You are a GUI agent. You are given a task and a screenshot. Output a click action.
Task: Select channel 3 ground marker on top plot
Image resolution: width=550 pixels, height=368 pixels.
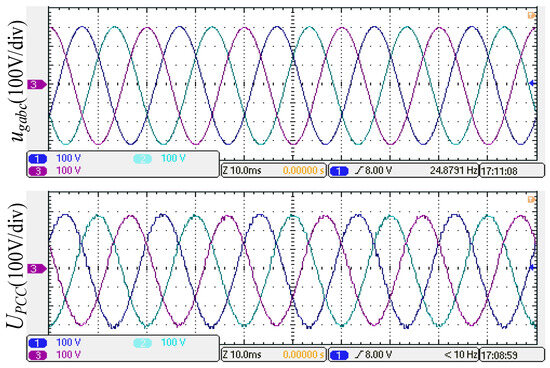(x=36, y=85)
